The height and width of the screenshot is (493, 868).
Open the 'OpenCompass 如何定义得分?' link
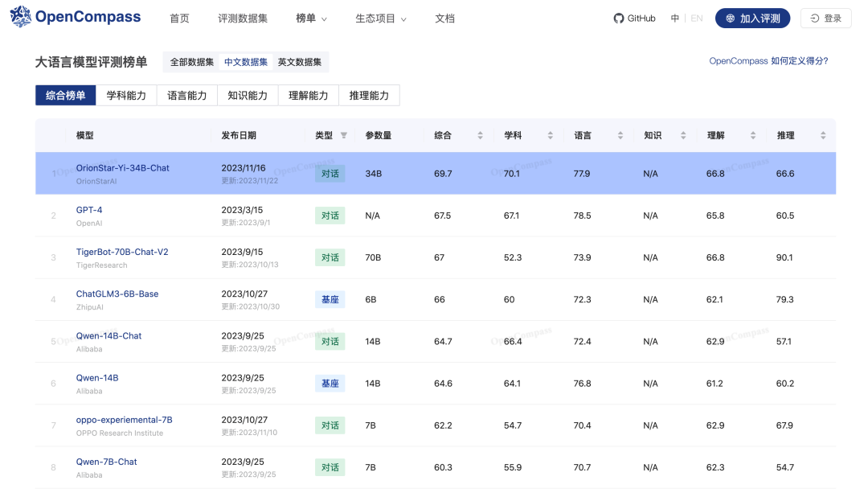(x=769, y=61)
